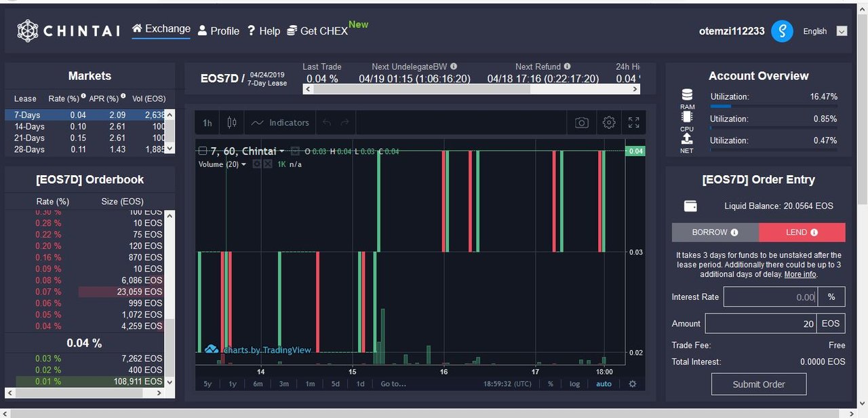Open the Help menu item
The width and height of the screenshot is (868, 418).
tap(263, 31)
